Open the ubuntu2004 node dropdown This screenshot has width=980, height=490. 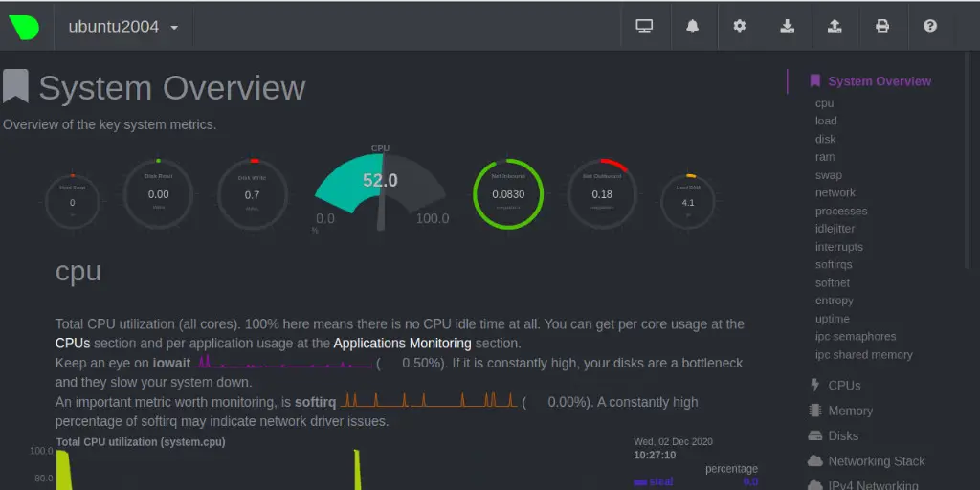click(x=123, y=27)
